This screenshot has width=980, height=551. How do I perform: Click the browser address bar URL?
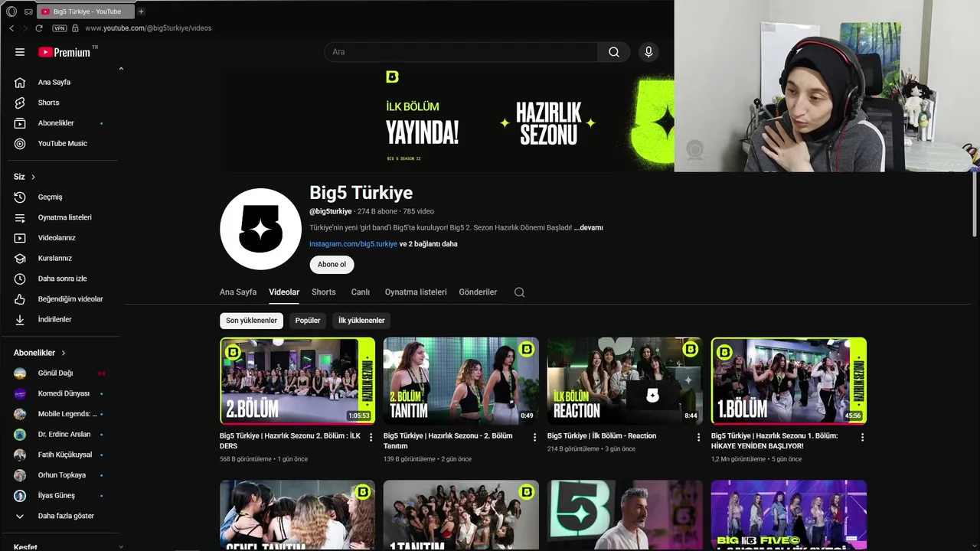(148, 28)
